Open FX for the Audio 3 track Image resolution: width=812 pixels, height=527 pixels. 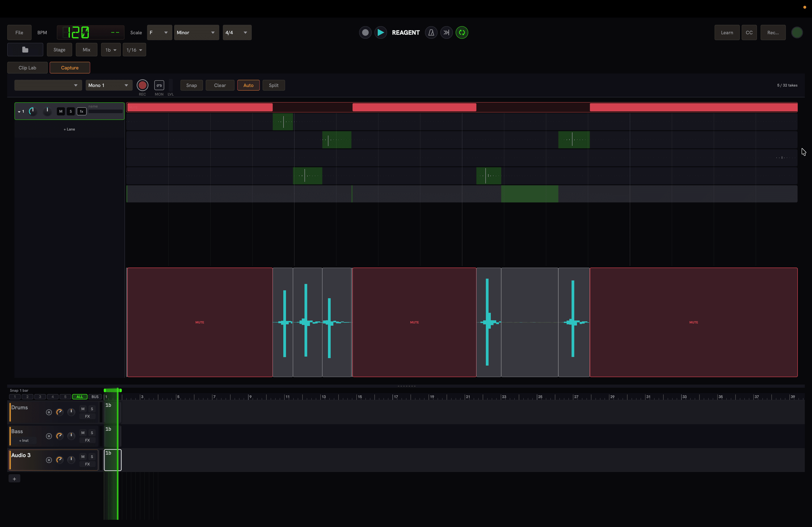[x=87, y=464]
